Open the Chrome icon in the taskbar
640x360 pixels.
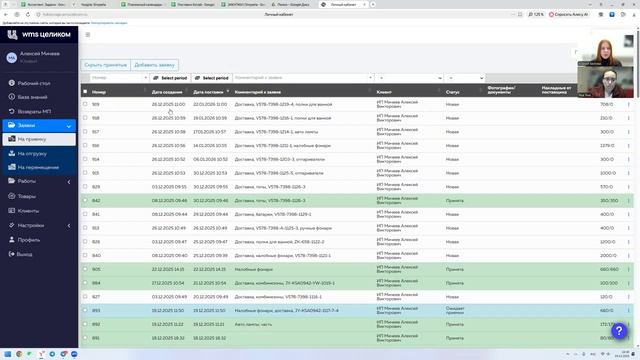coord(19,354)
